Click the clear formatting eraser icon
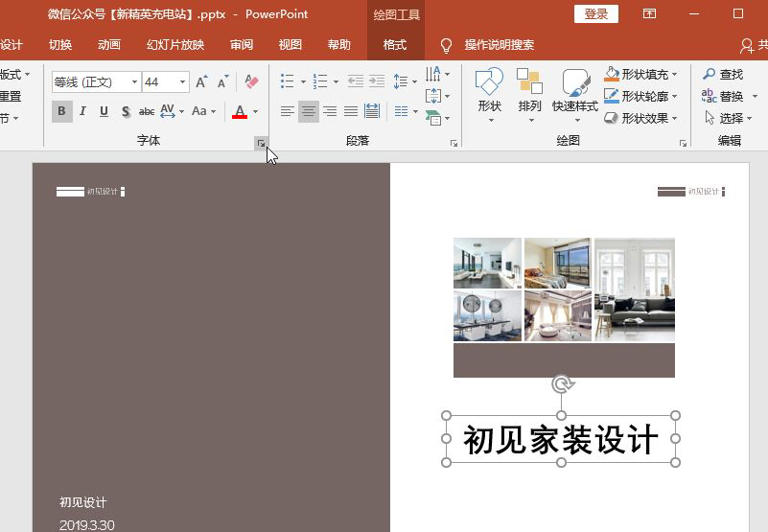 (252, 82)
